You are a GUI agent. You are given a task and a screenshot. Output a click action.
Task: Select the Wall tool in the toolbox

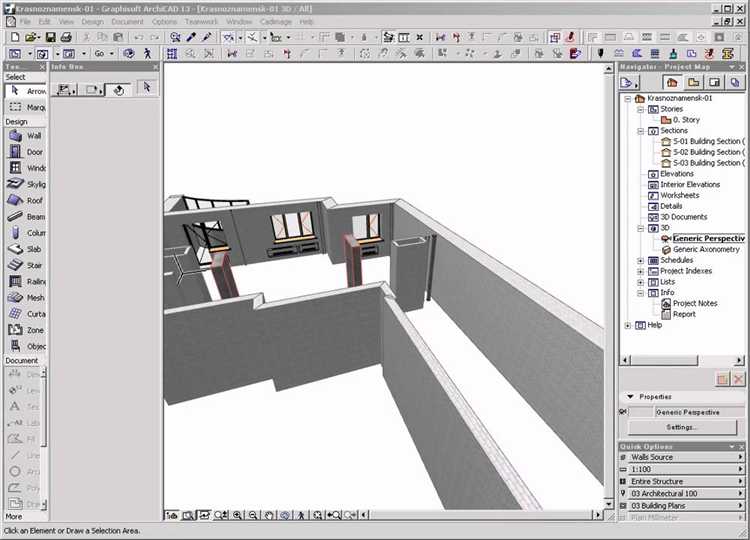25,136
